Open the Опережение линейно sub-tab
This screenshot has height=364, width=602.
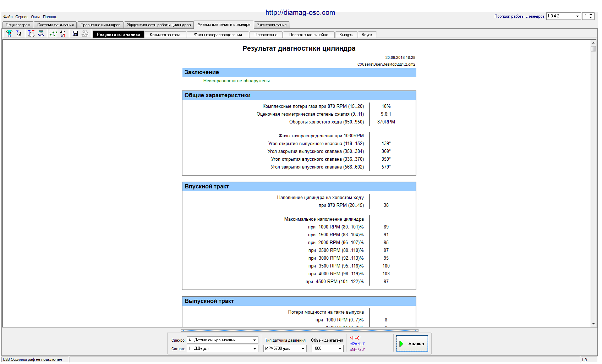click(308, 35)
